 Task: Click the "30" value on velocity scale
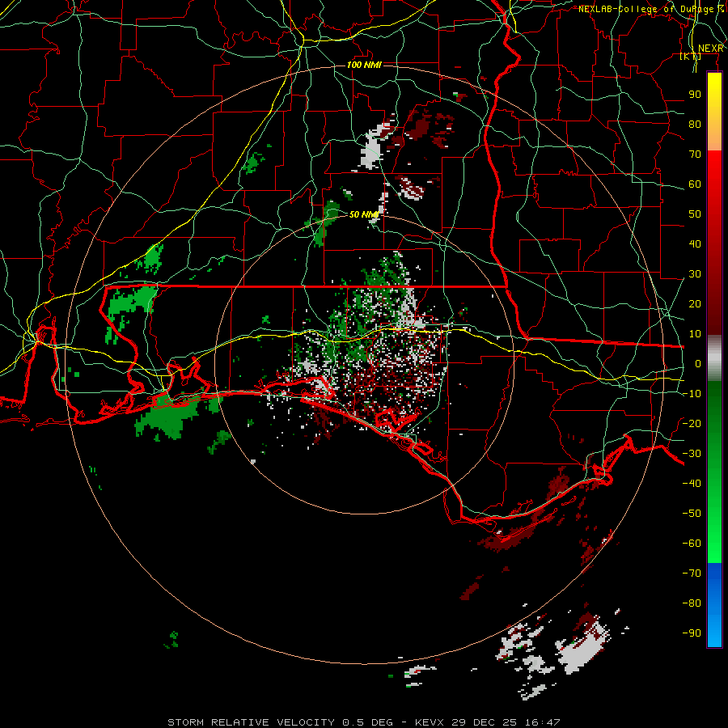coord(695,274)
